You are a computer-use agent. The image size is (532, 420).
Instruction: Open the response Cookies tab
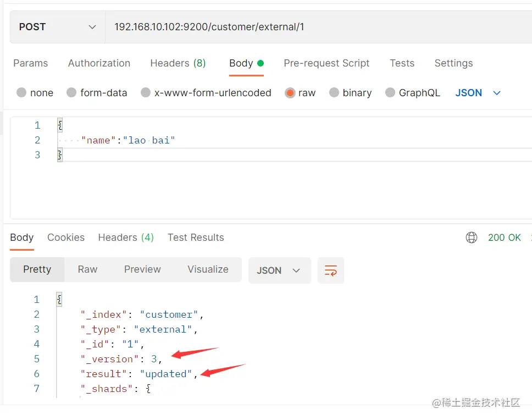66,237
